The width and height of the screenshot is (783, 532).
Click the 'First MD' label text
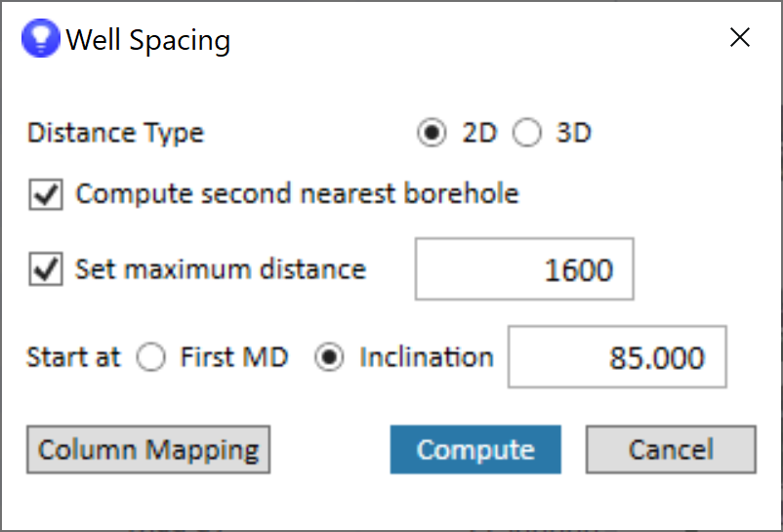[x=234, y=357]
